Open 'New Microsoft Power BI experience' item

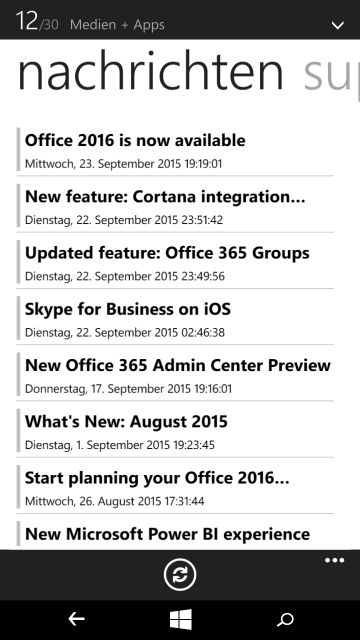175,535
